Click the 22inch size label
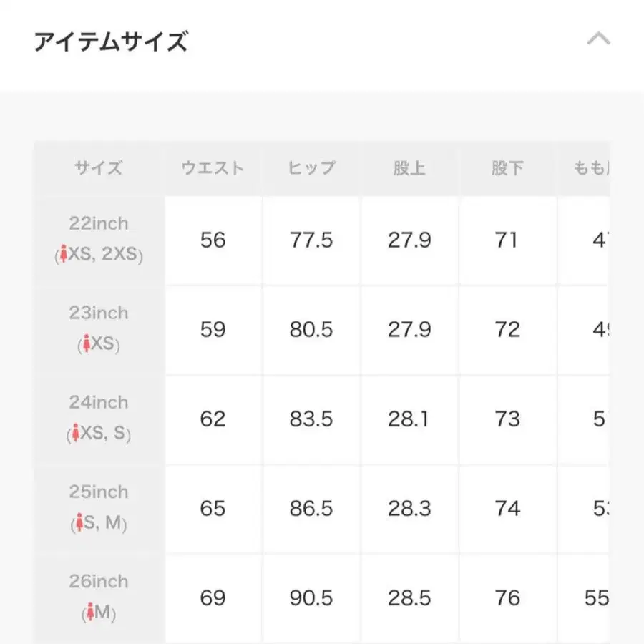644x644 pixels. [x=99, y=223]
